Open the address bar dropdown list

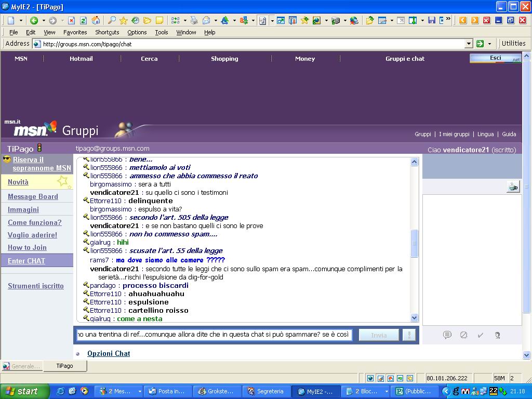(469, 44)
